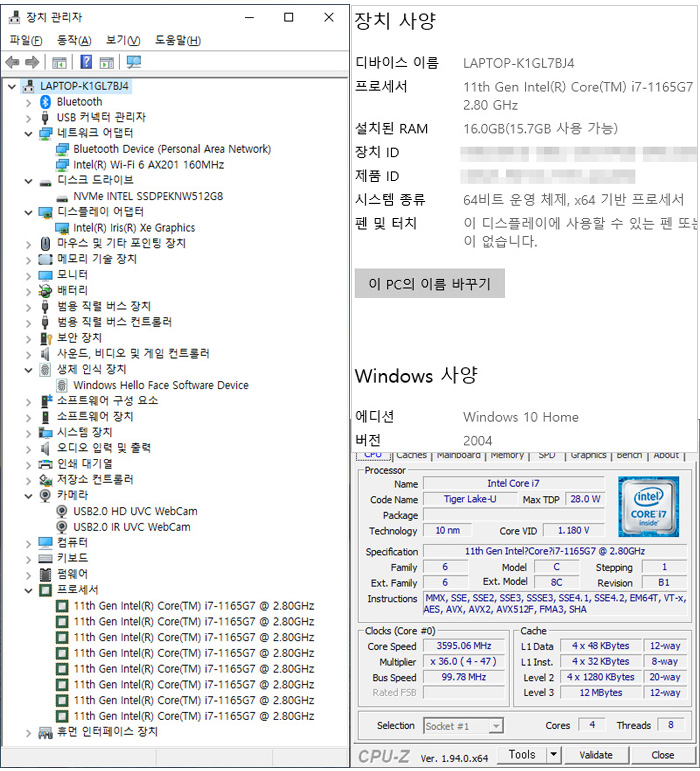The height and width of the screenshot is (771, 700).
Task: Maximize the 장치 관리자 window
Action: pos(289,18)
